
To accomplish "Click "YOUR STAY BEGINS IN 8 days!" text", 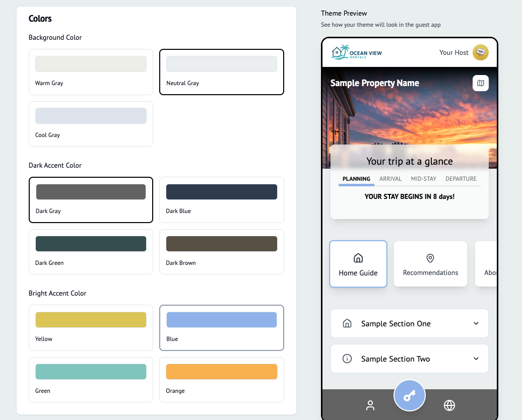I will (410, 196).
